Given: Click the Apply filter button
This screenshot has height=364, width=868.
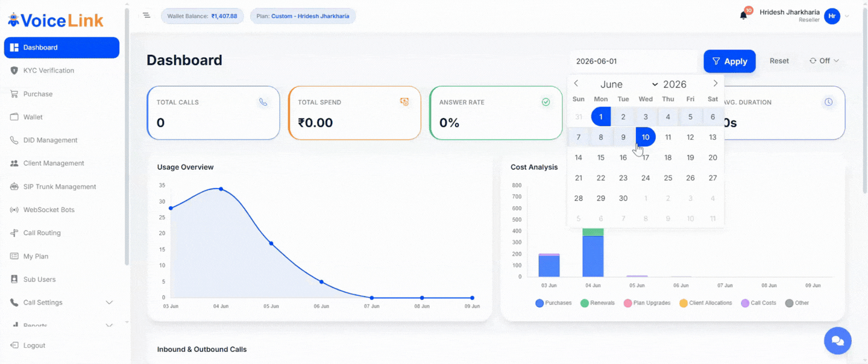Looking at the screenshot, I should pyautogui.click(x=729, y=61).
